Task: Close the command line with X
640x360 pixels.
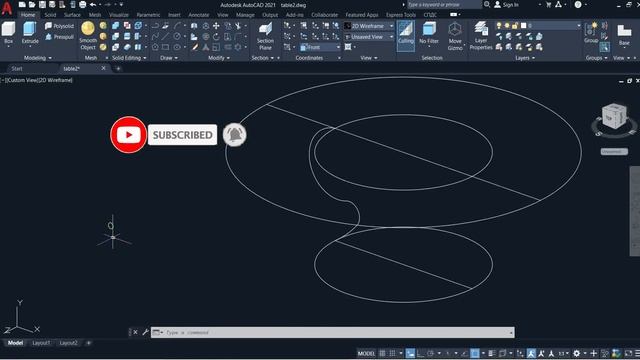Action: pos(136,332)
